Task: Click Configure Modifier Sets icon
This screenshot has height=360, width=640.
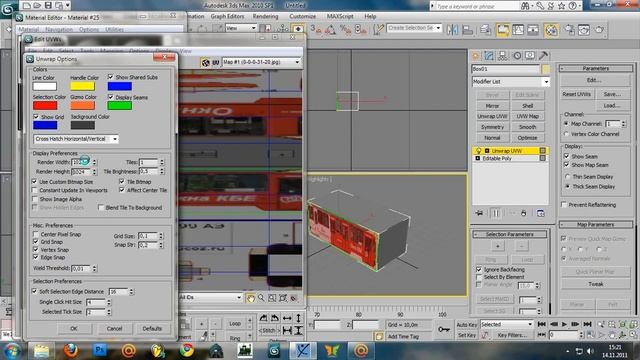Action: 541,213
